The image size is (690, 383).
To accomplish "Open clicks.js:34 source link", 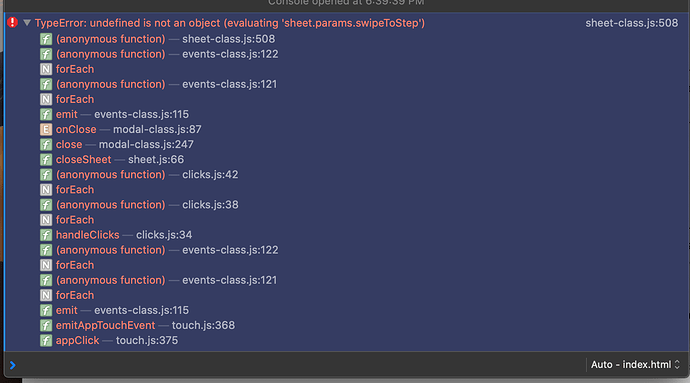I will 164,235.
